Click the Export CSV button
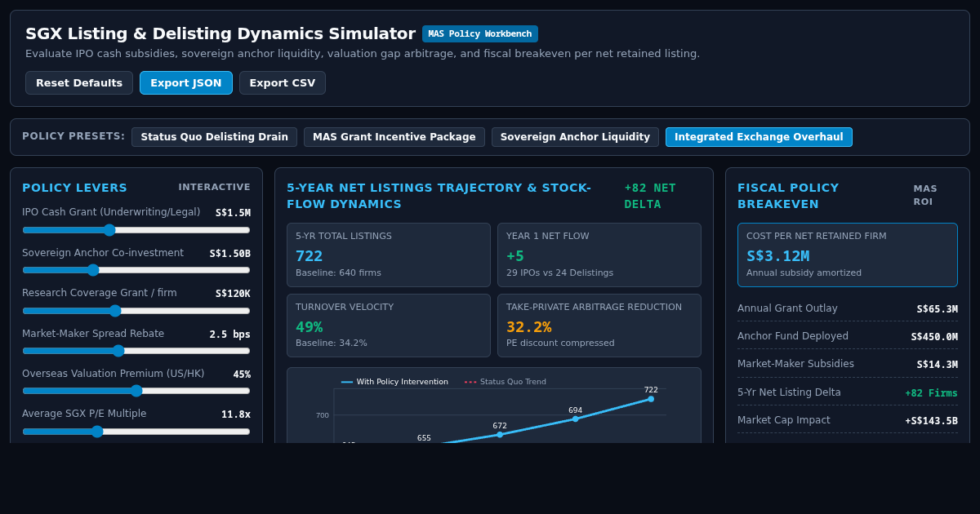 283,83
